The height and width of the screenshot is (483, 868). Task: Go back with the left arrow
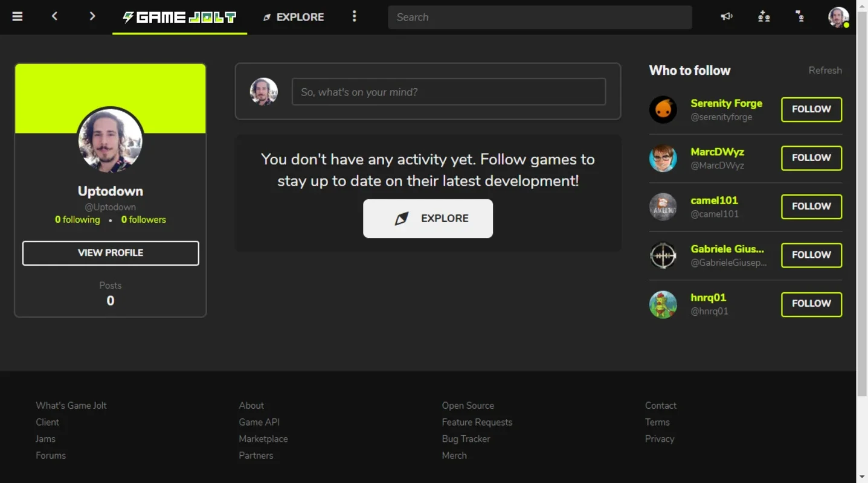(54, 16)
